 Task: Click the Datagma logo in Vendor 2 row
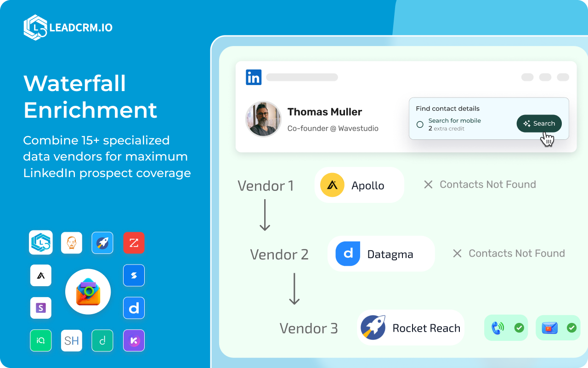point(348,254)
